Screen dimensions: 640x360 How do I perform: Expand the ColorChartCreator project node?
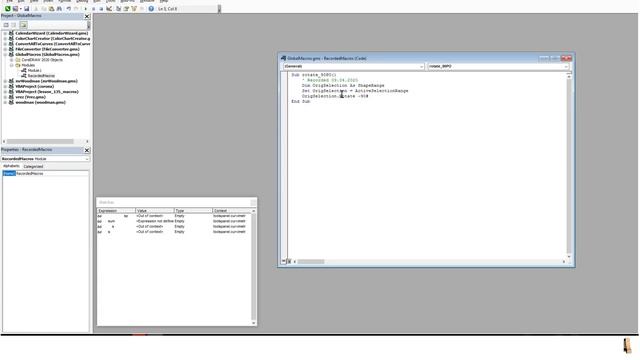(x=5, y=39)
